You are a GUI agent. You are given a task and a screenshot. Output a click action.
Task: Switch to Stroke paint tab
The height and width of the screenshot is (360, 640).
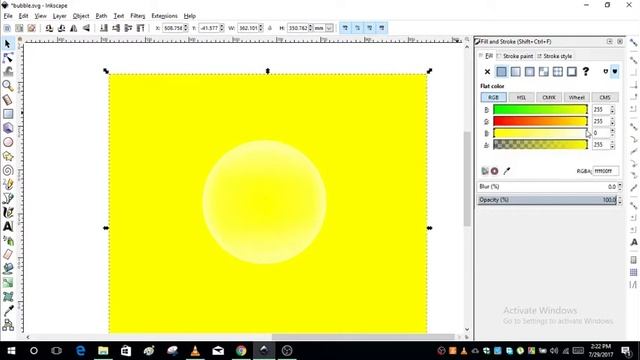pos(515,56)
